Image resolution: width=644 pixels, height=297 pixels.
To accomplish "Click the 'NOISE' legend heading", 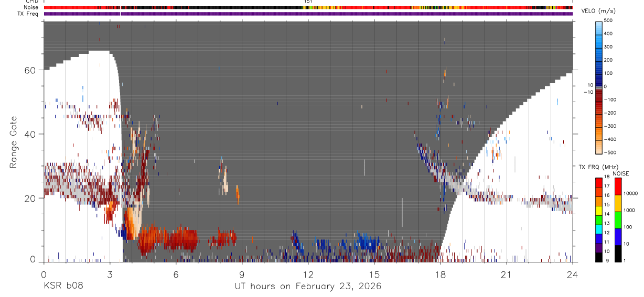I will pyautogui.click(x=620, y=174).
